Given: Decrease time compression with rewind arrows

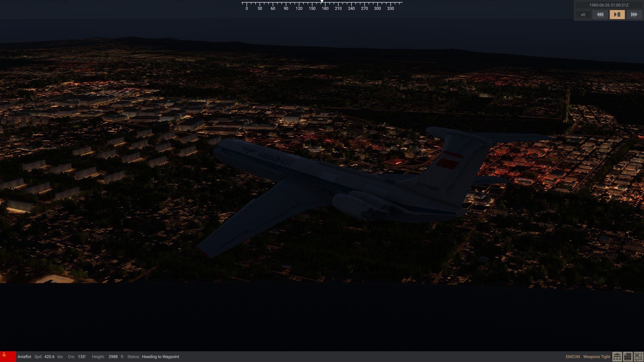Looking at the screenshot, I should pos(600,15).
